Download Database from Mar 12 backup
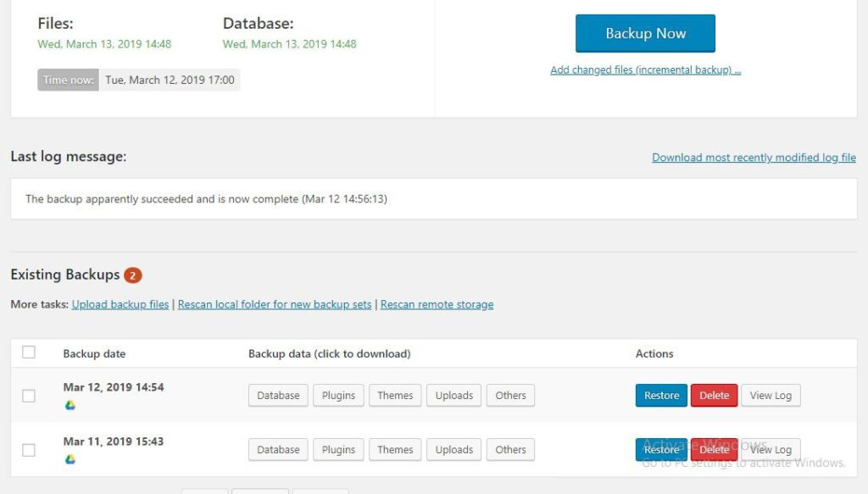 click(x=278, y=396)
